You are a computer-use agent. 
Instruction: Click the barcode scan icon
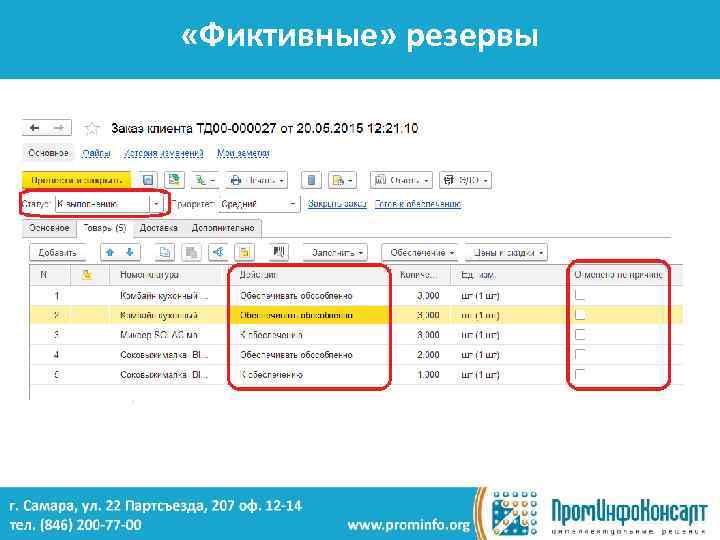[278, 253]
